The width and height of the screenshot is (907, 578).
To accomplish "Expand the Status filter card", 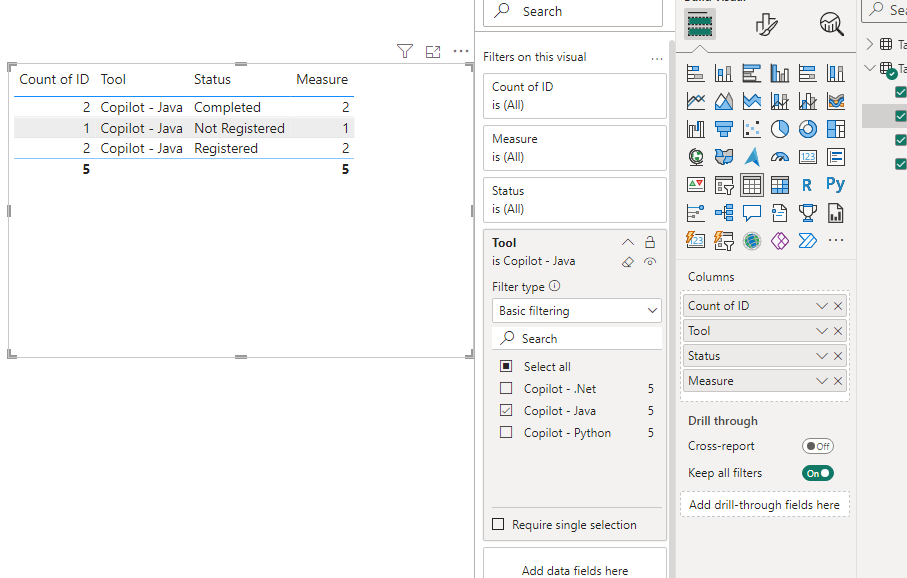I will pos(575,200).
